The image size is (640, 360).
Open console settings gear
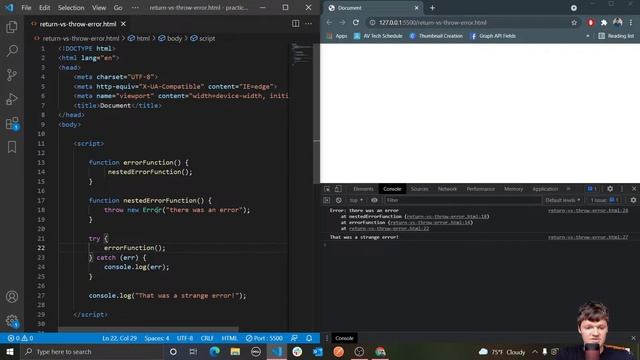coord(633,200)
